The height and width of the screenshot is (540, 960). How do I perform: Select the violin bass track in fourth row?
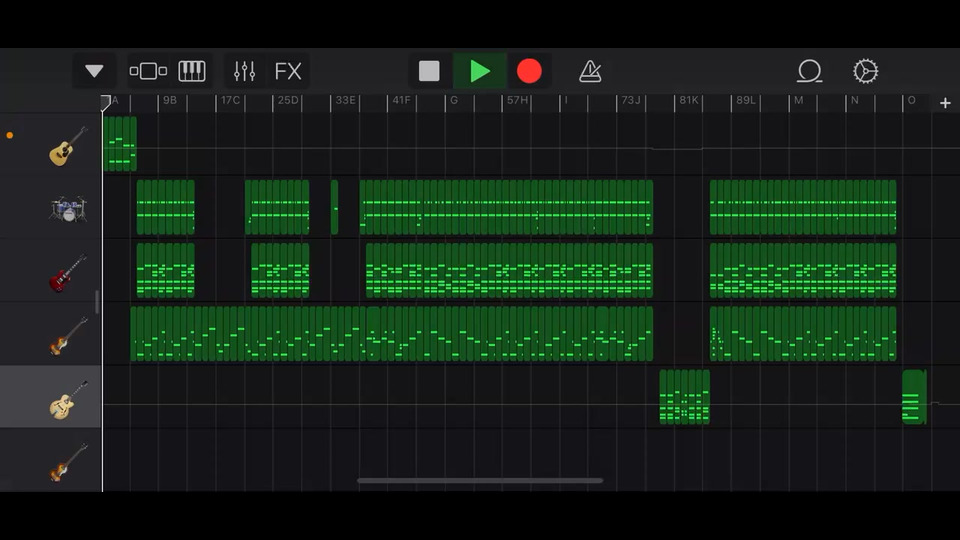pos(51,335)
